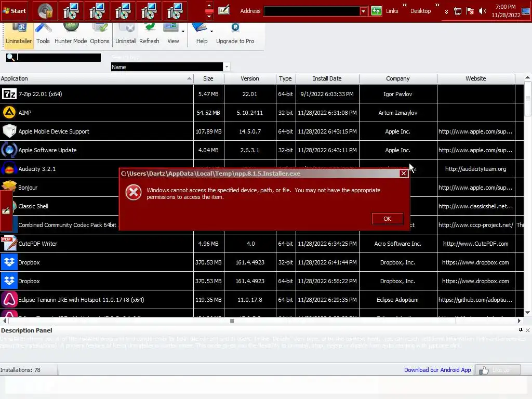Viewport: 532px width, 399px height.
Task: Sort by Version column header
Action: point(250,78)
